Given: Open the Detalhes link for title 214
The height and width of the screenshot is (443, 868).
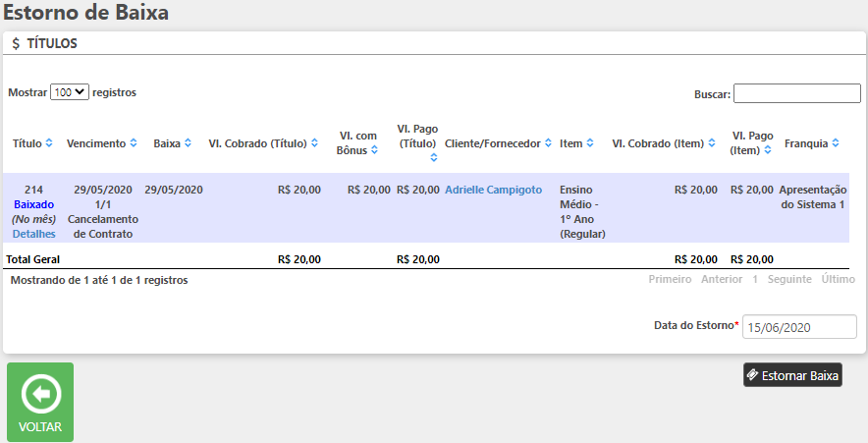Looking at the screenshot, I should (x=33, y=234).
